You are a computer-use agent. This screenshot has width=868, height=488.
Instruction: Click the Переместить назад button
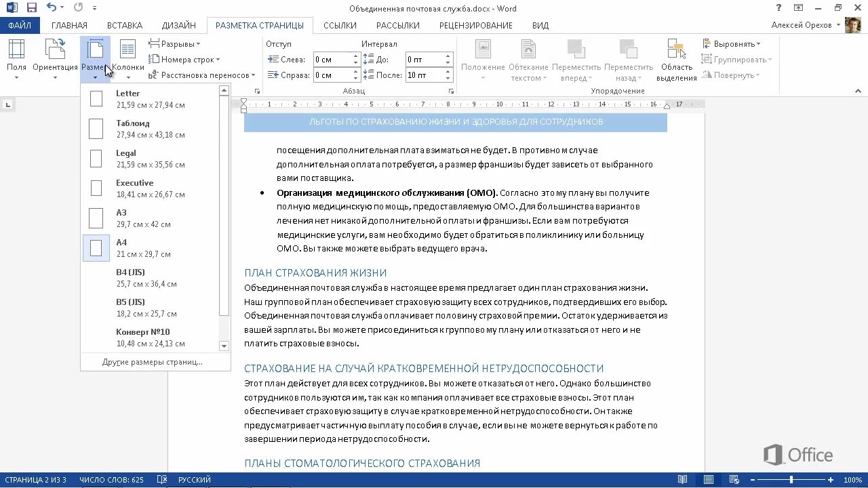pos(629,60)
